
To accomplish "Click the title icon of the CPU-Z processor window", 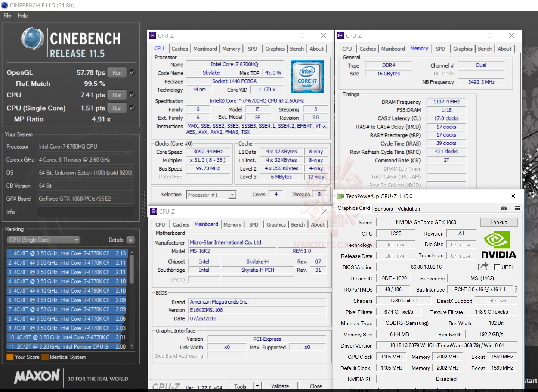I will (152, 35).
